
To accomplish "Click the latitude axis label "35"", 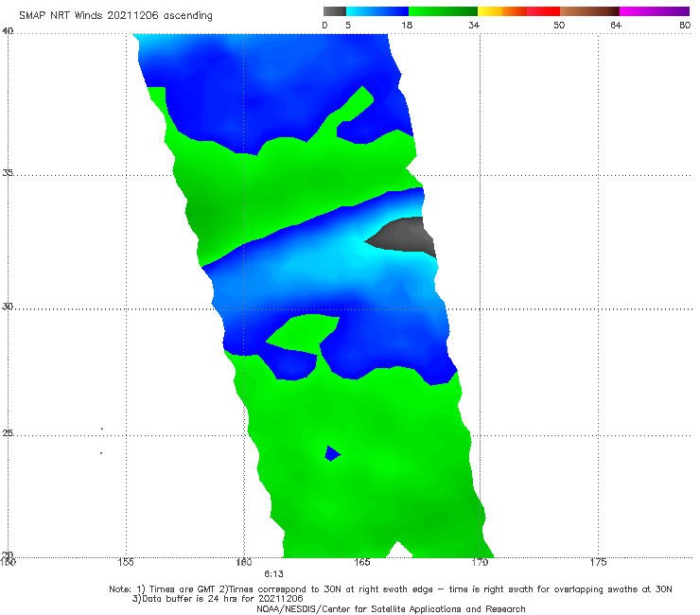I will pyautogui.click(x=8, y=172).
